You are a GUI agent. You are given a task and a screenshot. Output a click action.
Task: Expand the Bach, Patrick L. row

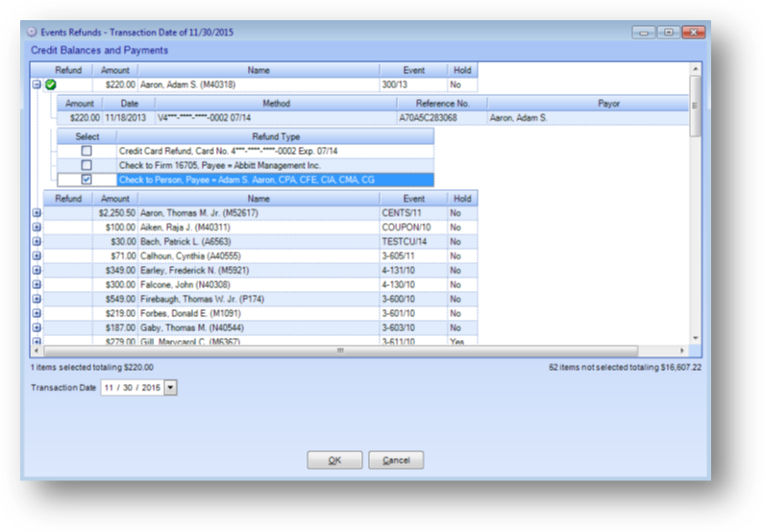click(37, 242)
